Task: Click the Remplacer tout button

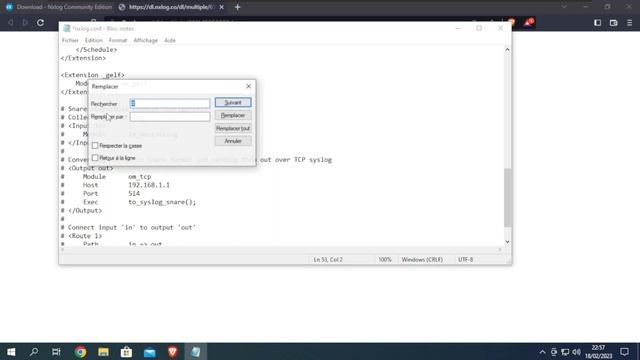Action: pos(233,128)
